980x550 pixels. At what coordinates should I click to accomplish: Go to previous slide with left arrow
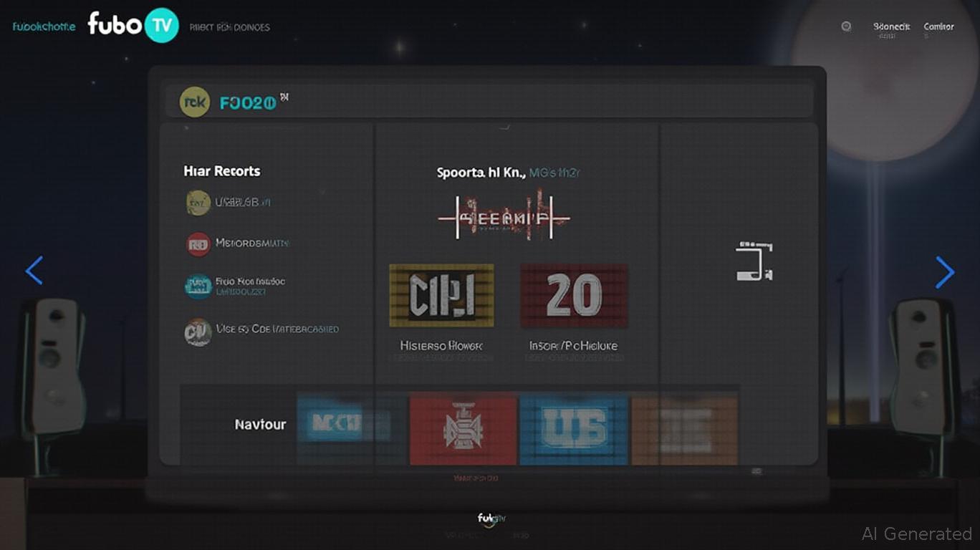tap(34, 271)
